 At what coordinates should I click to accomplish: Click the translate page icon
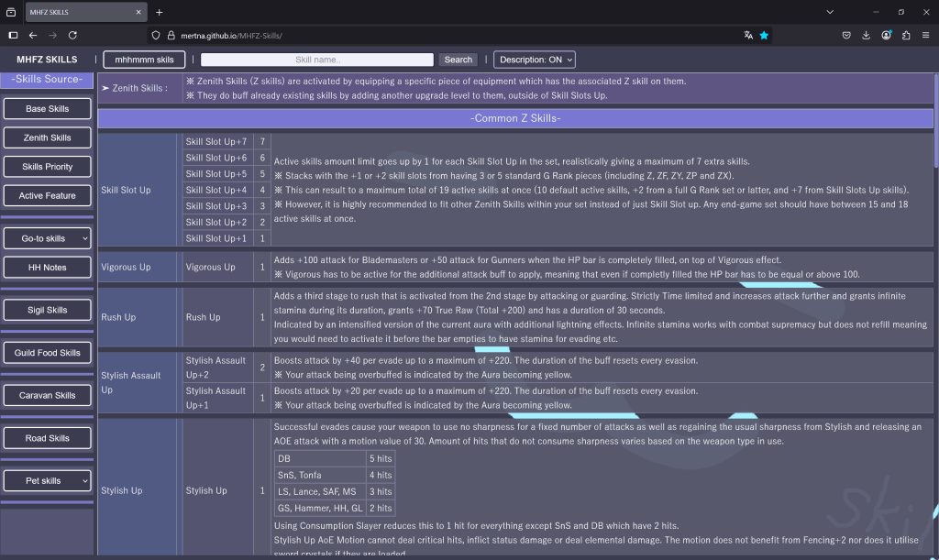point(748,35)
